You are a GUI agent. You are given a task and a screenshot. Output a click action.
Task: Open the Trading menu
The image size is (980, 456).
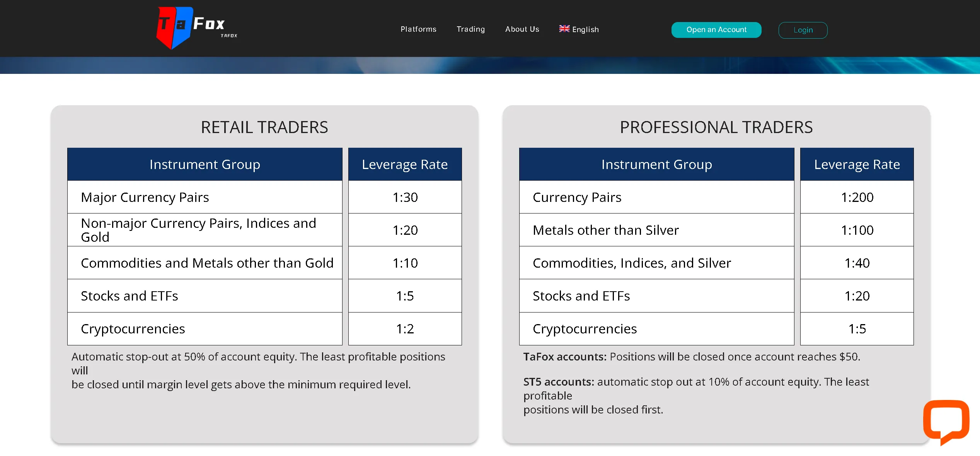(x=470, y=29)
